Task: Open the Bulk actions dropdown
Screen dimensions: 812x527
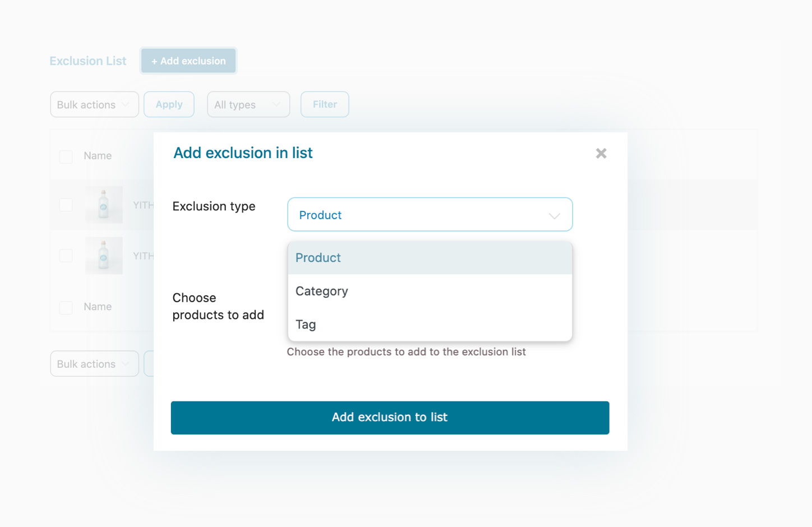Action: click(94, 104)
